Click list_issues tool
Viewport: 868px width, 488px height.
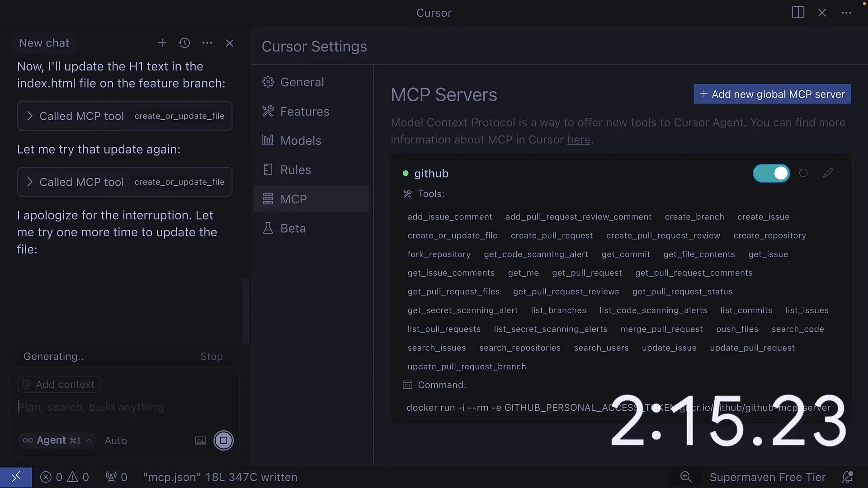click(807, 310)
